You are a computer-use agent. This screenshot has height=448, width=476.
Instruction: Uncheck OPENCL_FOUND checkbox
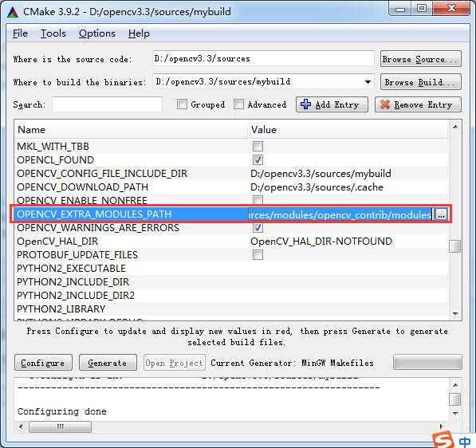[258, 160]
